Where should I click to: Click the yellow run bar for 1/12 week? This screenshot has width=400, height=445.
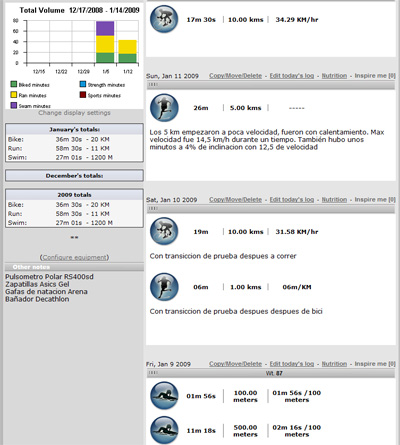(x=128, y=47)
